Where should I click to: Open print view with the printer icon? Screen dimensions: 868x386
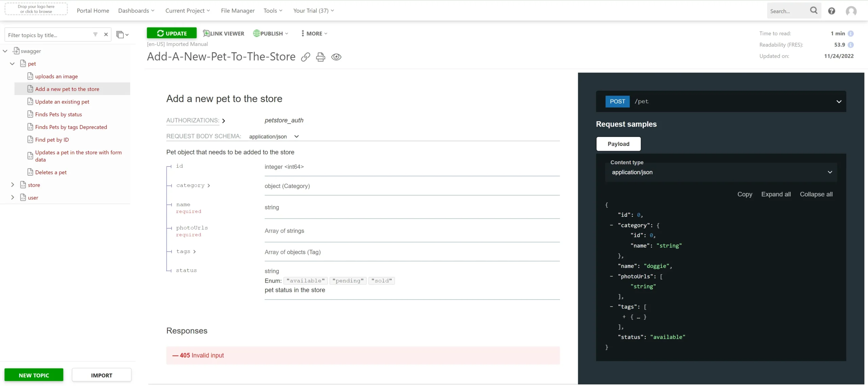point(320,57)
